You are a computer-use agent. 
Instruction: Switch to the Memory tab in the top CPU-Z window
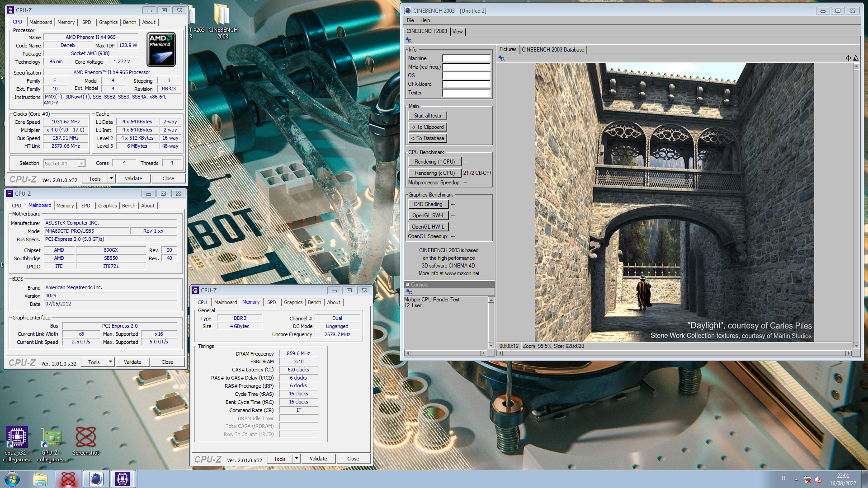[x=66, y=22]
